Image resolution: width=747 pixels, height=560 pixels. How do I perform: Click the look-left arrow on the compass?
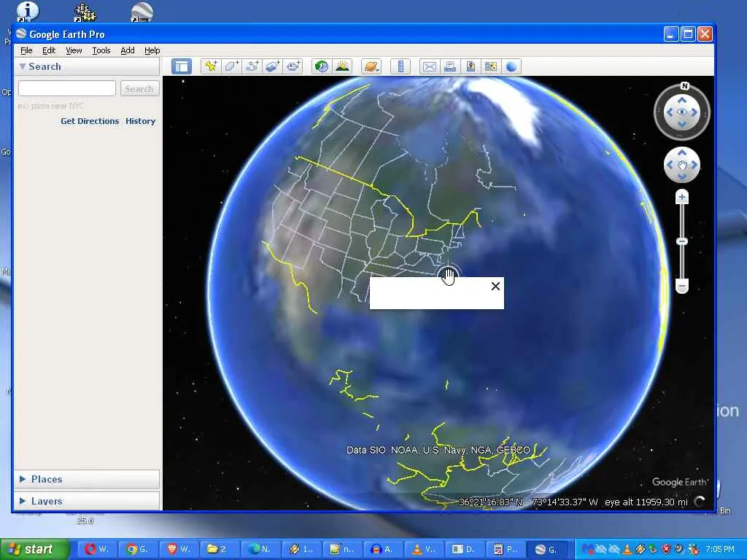(670, 112)
